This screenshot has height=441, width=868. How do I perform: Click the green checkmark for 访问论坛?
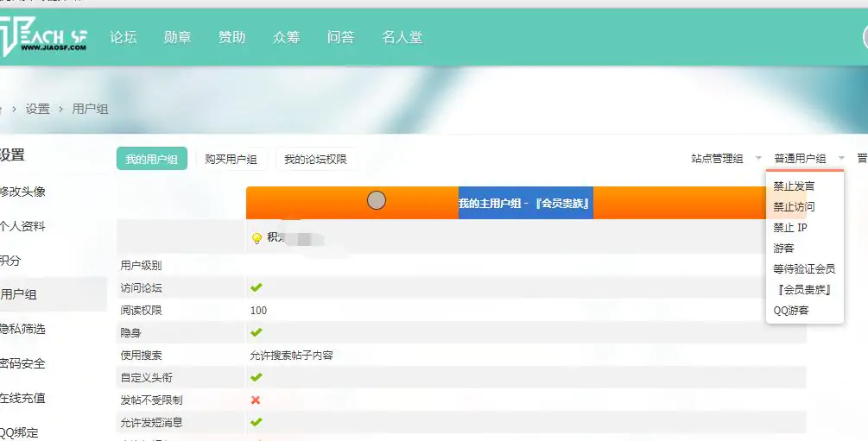[256, 287]
